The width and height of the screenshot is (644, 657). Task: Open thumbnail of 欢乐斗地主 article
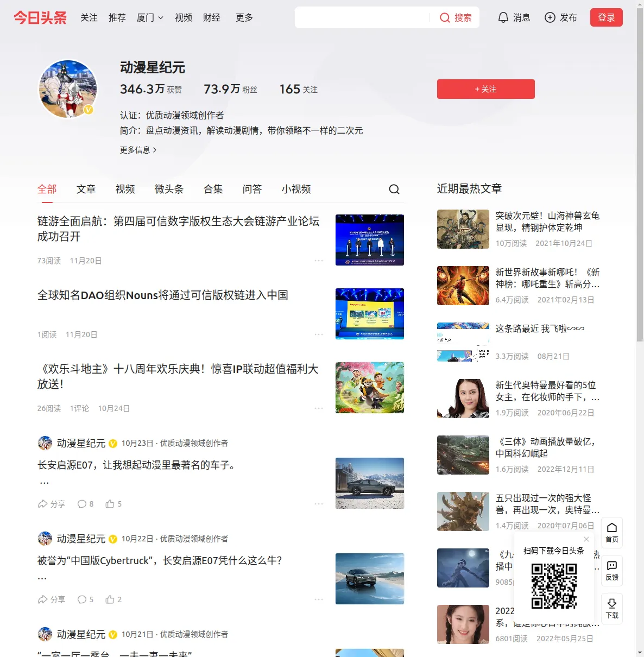370,388
